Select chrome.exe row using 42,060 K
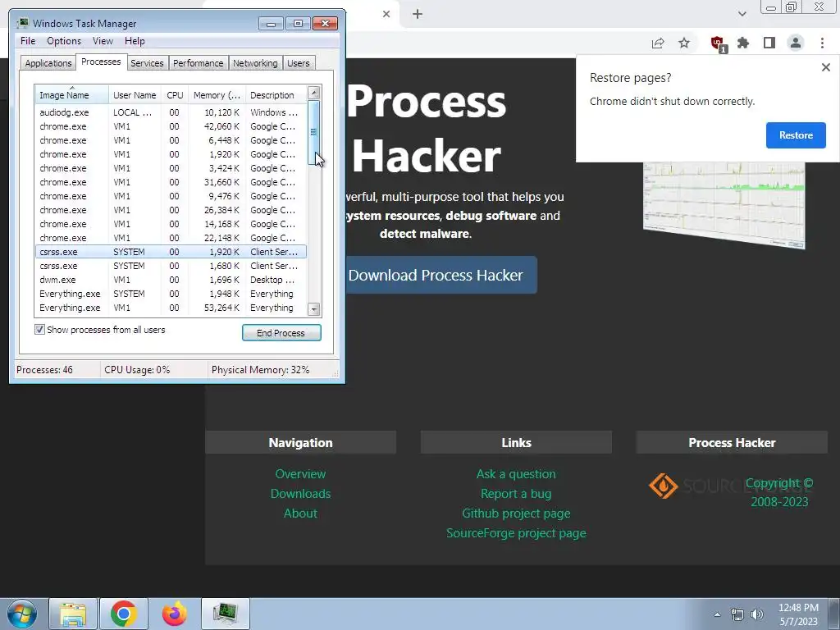 pos(171,126)
